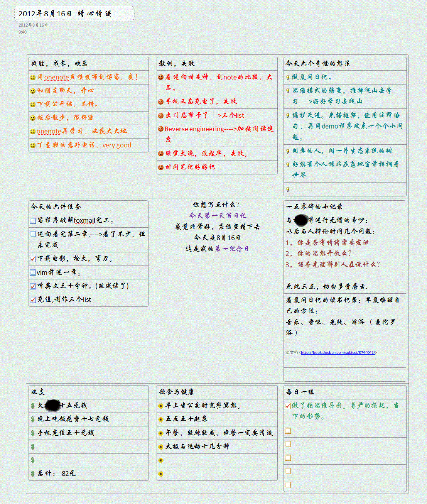Tick the vim前进一章 checkbox
Image resolution: width=427 pixels, height=504 pixels.
point(33,273)
